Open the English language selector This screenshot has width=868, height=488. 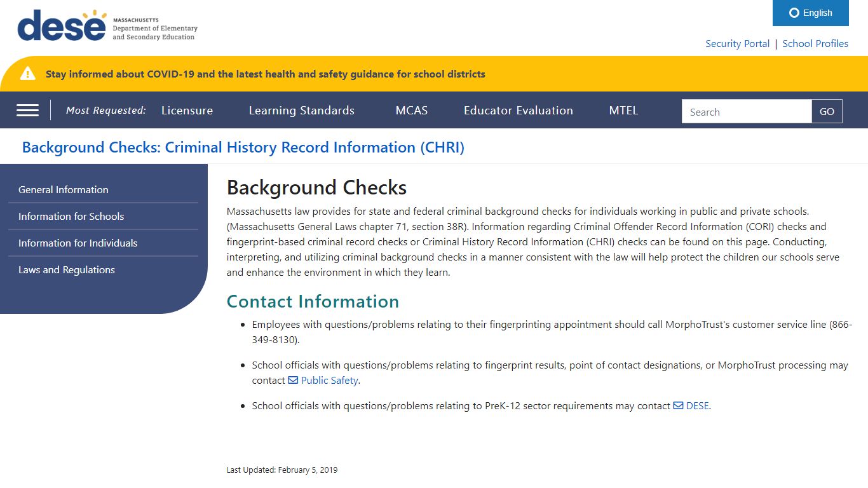click(810, 13)
